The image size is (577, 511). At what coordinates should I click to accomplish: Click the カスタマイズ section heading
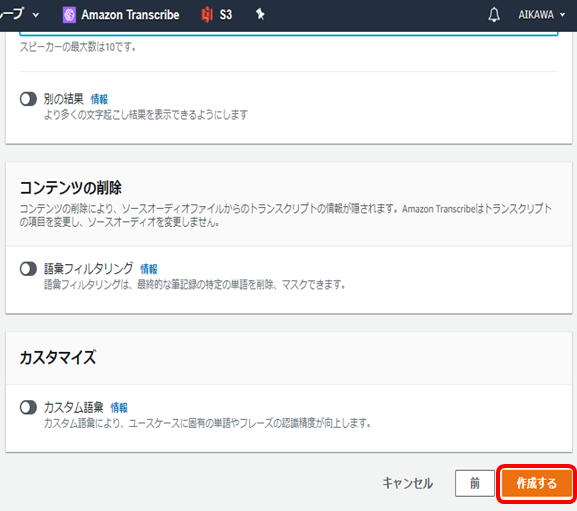point(58,357)
